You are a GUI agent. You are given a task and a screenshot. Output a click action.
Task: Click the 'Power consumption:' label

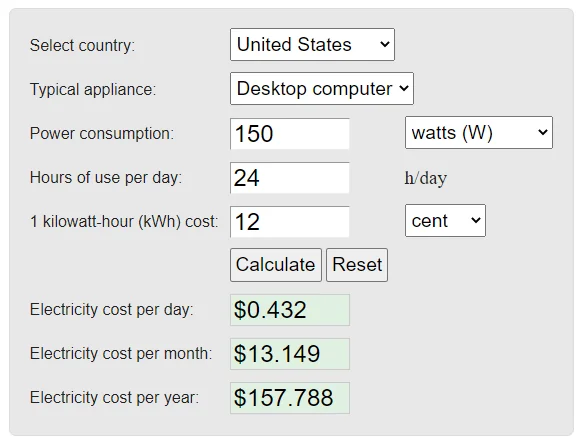[102, 134]
